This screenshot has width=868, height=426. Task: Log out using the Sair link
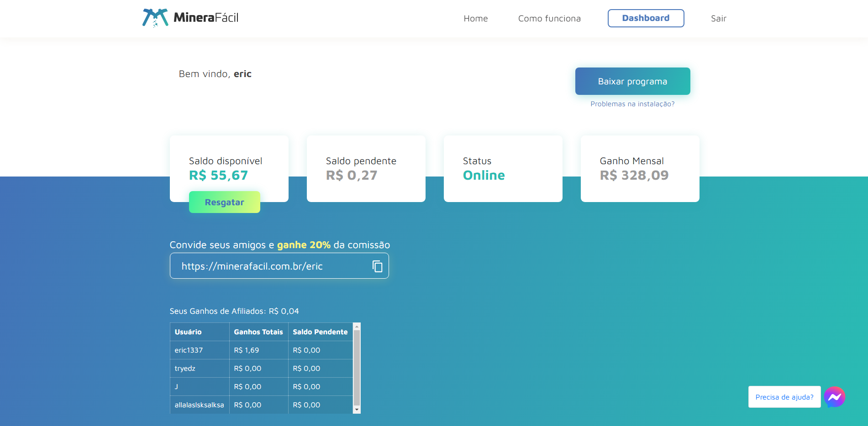[x=718, y=18]
